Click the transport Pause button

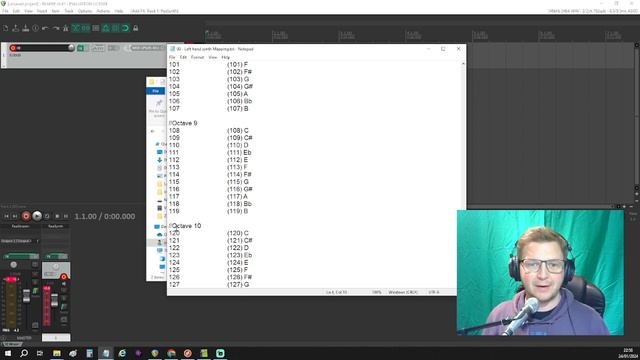click(66, 216)
